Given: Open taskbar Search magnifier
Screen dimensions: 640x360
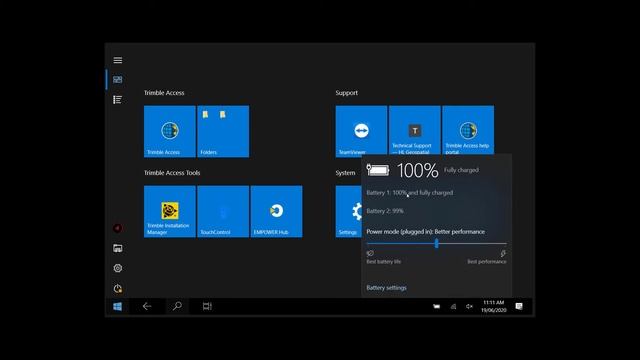Looking at the screenshot, I should pos(177,306).
